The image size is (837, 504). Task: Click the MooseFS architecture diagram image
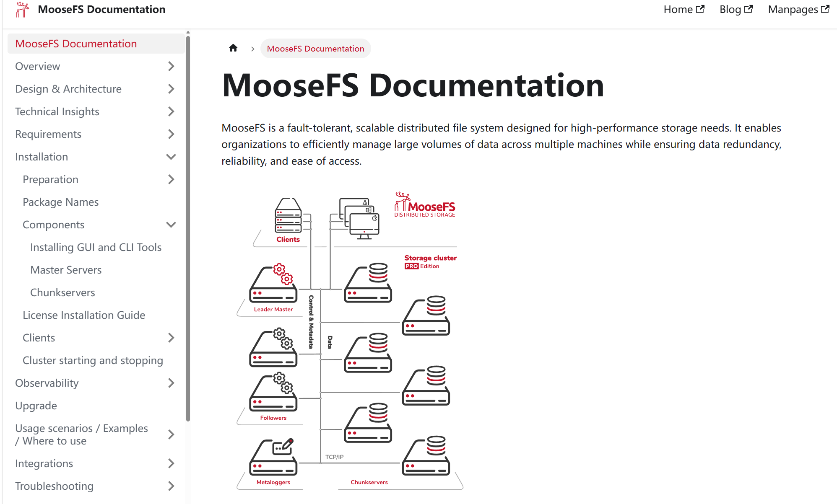350,340
